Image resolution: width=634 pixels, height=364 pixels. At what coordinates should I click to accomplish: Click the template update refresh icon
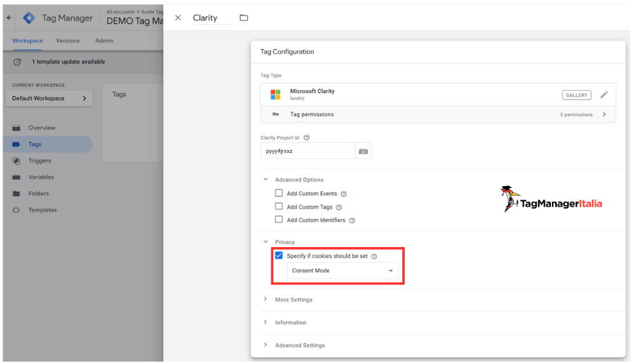[17, 62]
